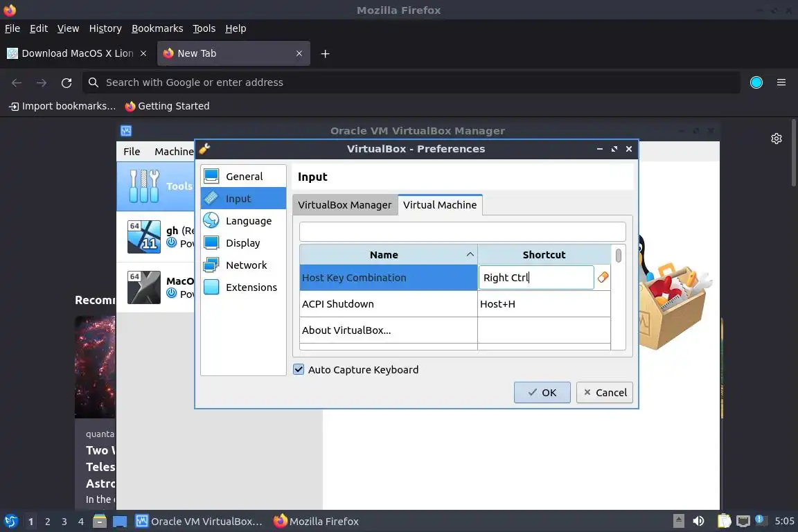This screenshot has width=798, height=532.
Task: Click the Firefox account avatar icon
Action: 756,82
